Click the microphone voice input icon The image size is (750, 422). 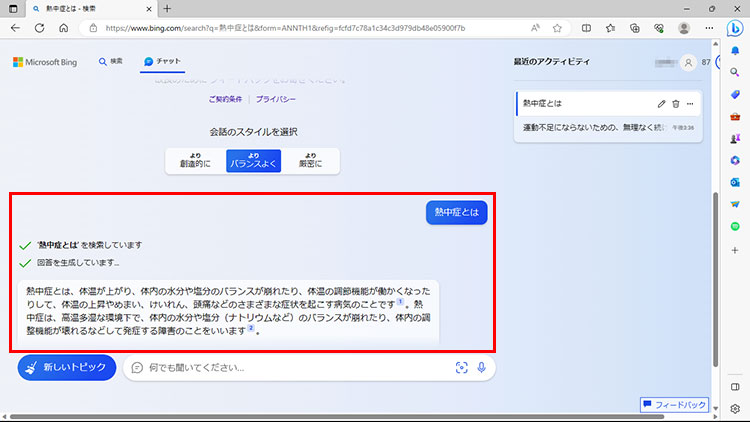point(481,368)
